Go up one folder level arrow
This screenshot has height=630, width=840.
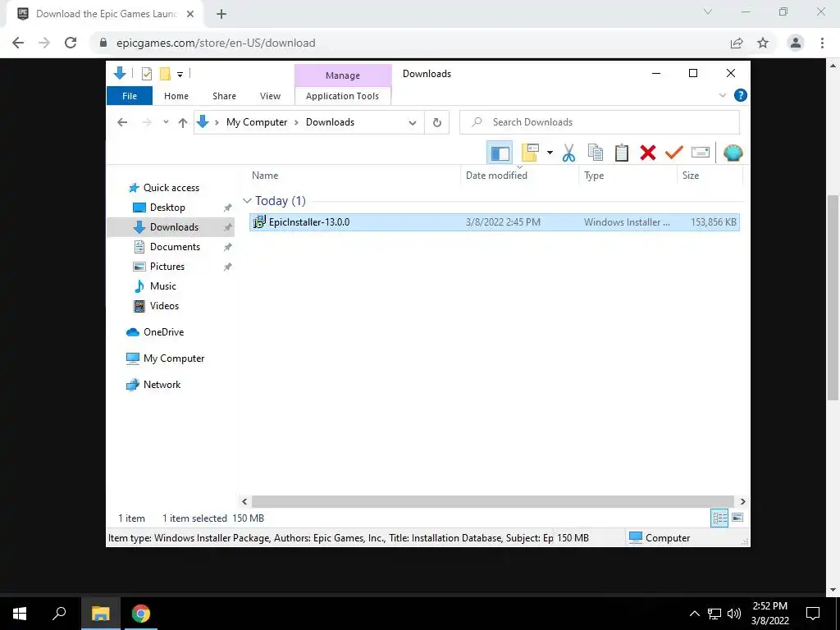183,123
